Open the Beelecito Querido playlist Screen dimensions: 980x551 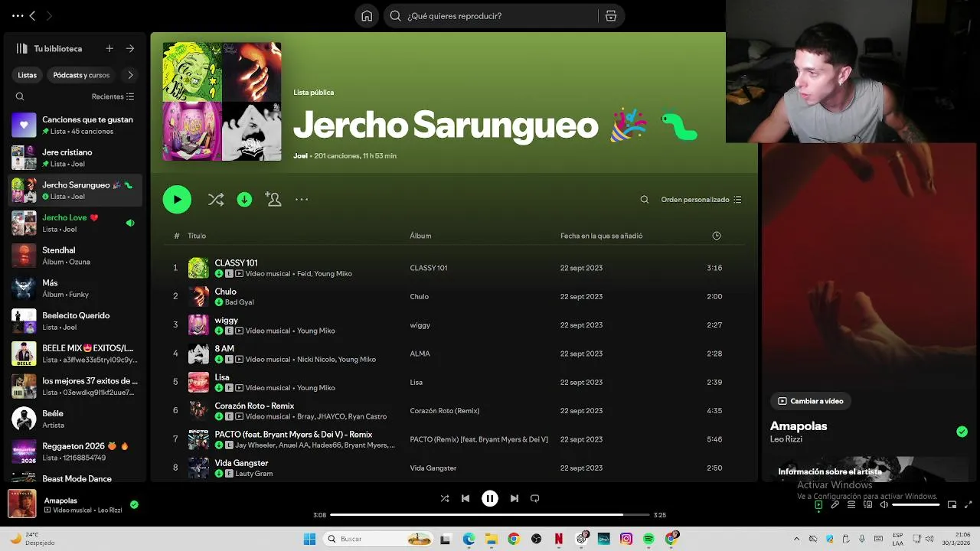pyautogui.click(x=75, y=321)
